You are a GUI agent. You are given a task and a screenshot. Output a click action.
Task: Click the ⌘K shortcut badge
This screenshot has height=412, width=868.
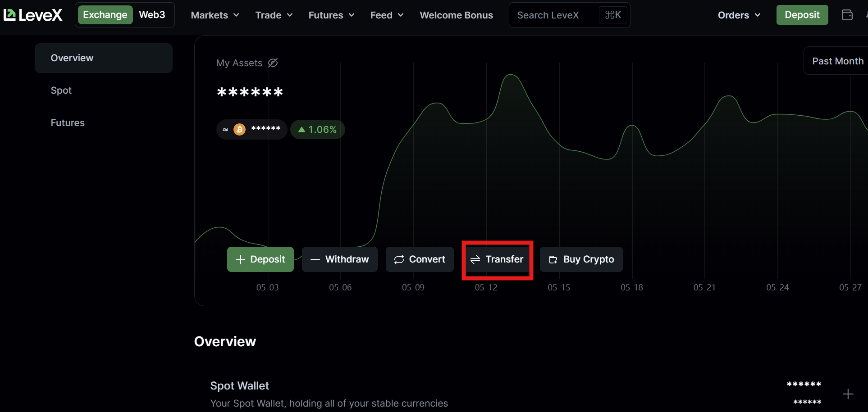click(x=613, y=15)
